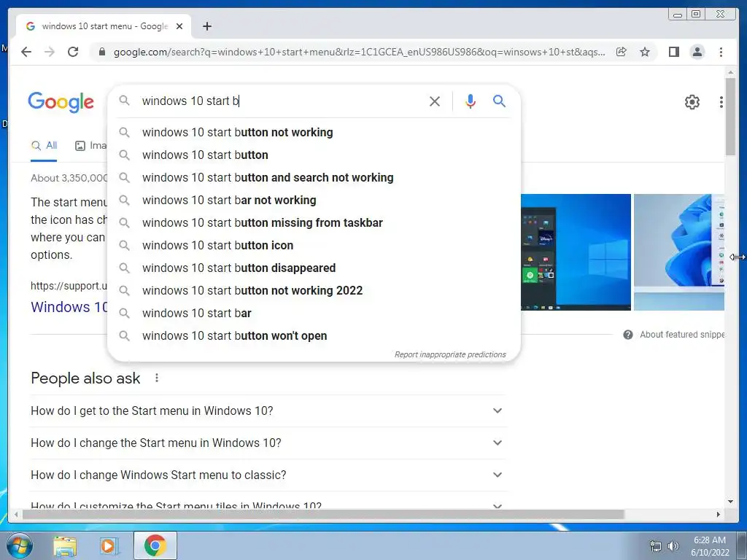The width and height of the screenshot is (747, 560).
Task: Open the 'About featured snippets' link
Action: (x=682, y=335)
